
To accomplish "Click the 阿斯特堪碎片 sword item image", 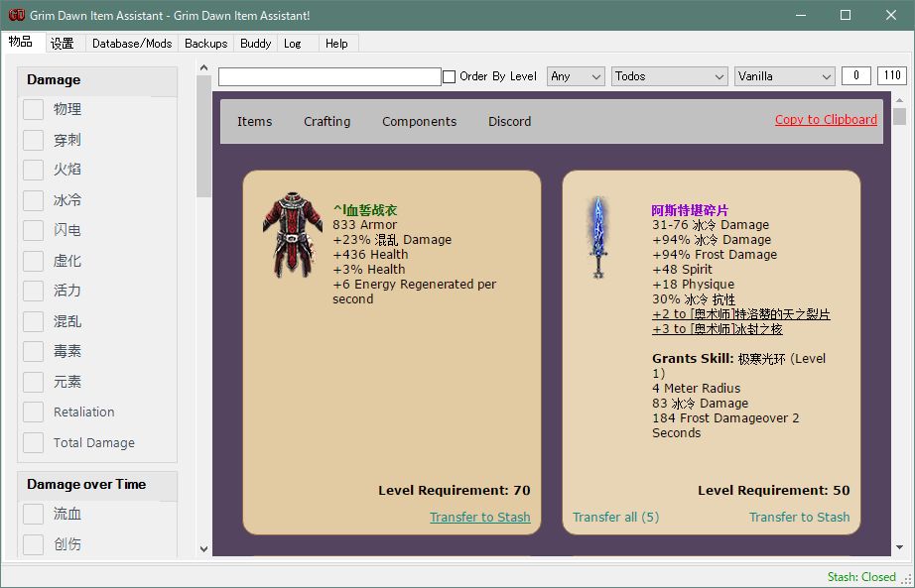I will click(x=598, y=237).
